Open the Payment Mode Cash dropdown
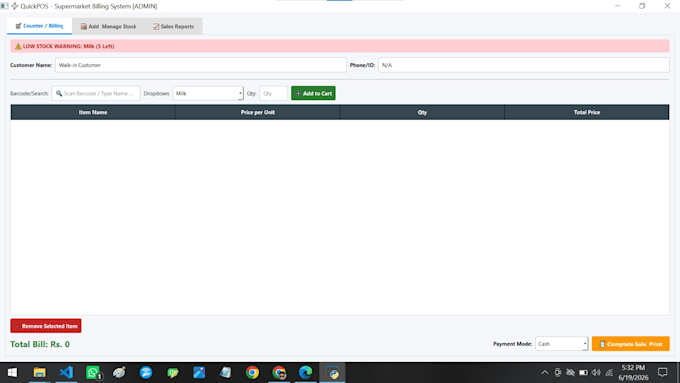Viewport: 680px width, 383px height. (x=562, y=344)
